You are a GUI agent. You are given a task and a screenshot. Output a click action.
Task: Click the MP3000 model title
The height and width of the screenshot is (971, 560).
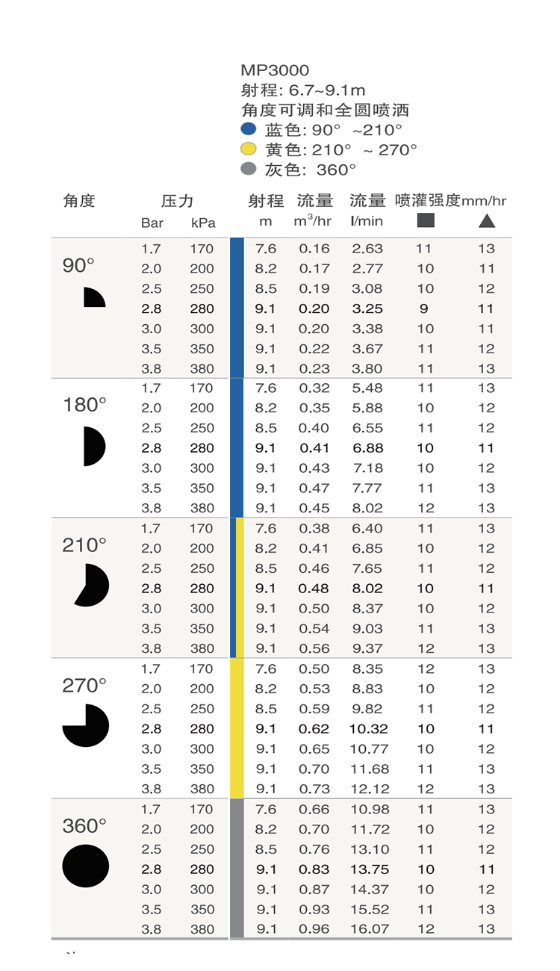point(275,71)
